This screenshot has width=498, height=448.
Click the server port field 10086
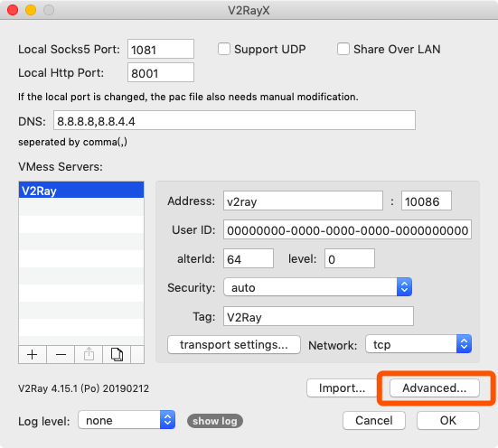pos(427,201)
